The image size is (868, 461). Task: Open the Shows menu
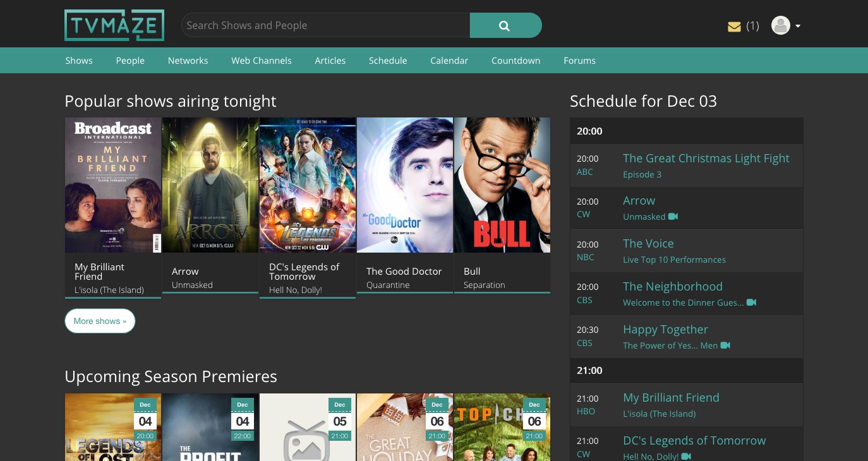pyautogui.click(x=79, y=61)
